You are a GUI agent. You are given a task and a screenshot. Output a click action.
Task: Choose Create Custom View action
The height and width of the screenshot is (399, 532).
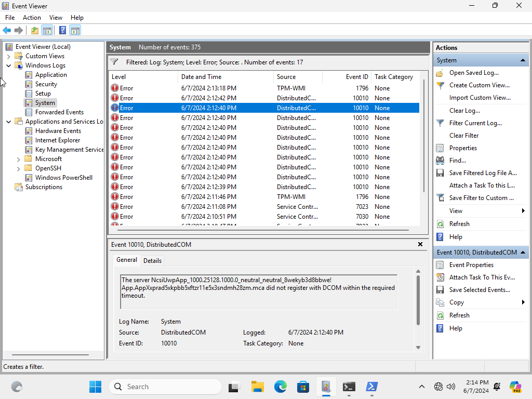coord(480,85)
